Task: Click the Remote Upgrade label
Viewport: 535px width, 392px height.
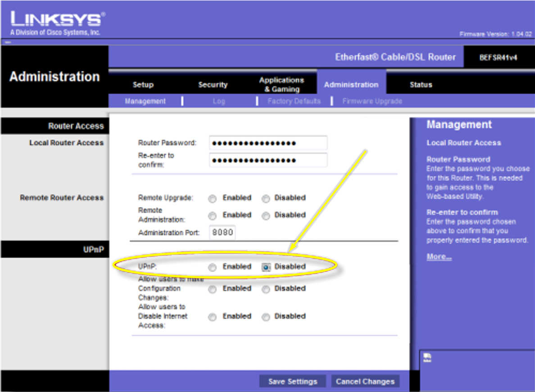Action: pyautogui.click(x=165, y=198)
